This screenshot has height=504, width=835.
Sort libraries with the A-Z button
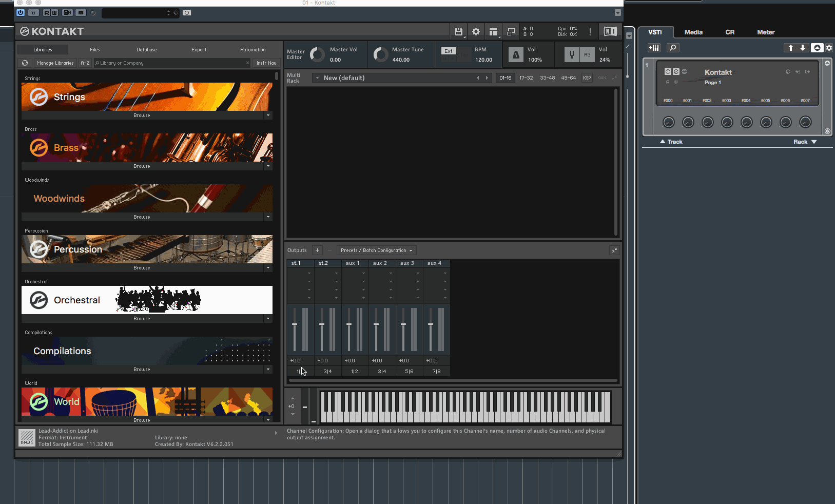(x=85, y=63)
